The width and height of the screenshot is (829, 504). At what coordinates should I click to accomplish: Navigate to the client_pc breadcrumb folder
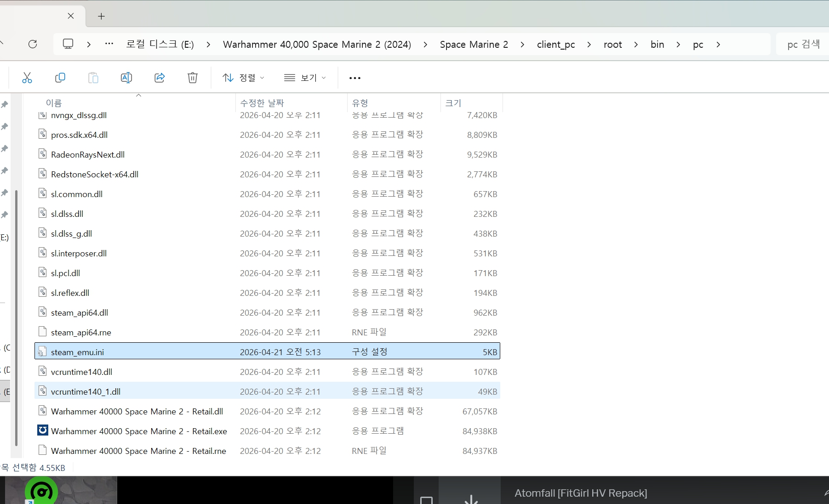[x=555, y=45]
